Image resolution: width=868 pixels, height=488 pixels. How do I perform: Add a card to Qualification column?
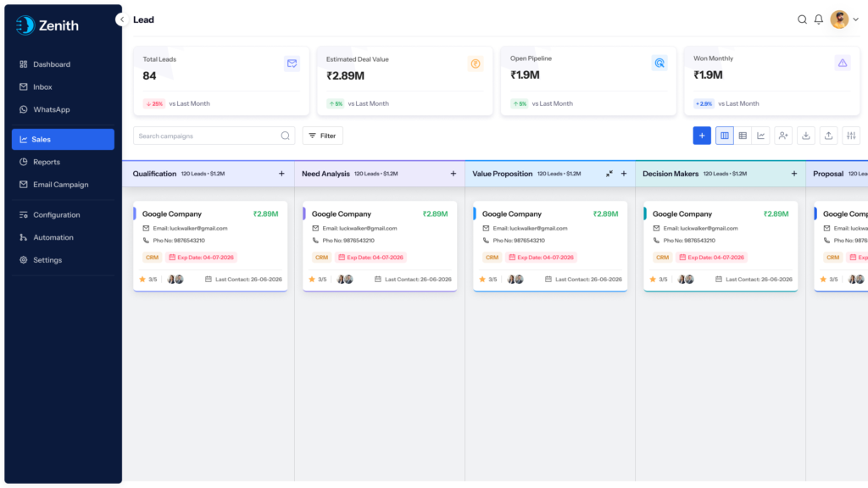[281, 174]
